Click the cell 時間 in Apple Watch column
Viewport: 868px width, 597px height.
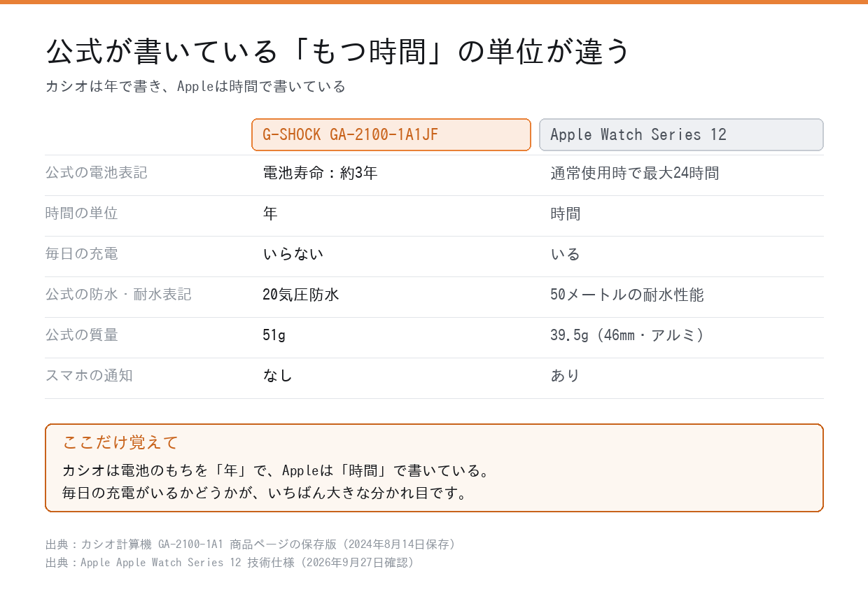click(566, 213)
